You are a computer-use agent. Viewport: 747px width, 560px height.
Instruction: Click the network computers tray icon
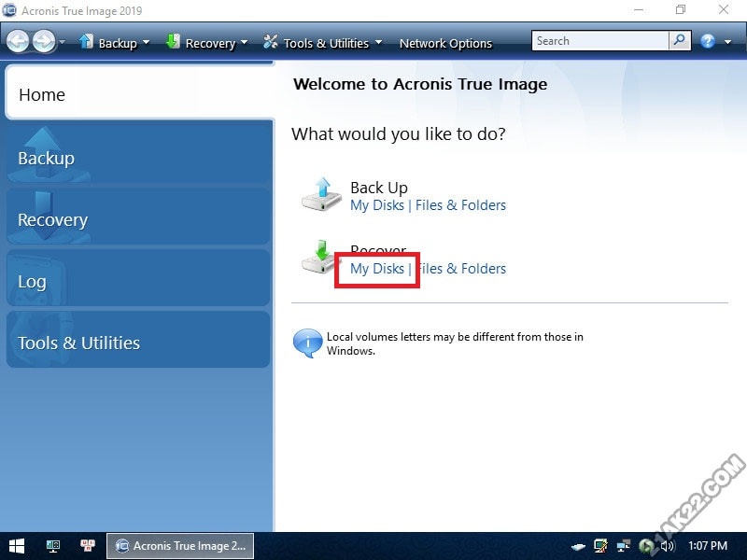(623, 546)
